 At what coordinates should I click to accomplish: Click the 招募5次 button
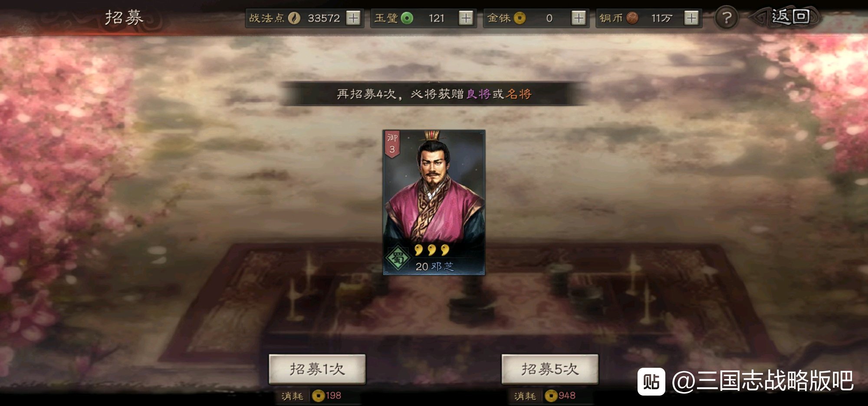pos(550,369)
